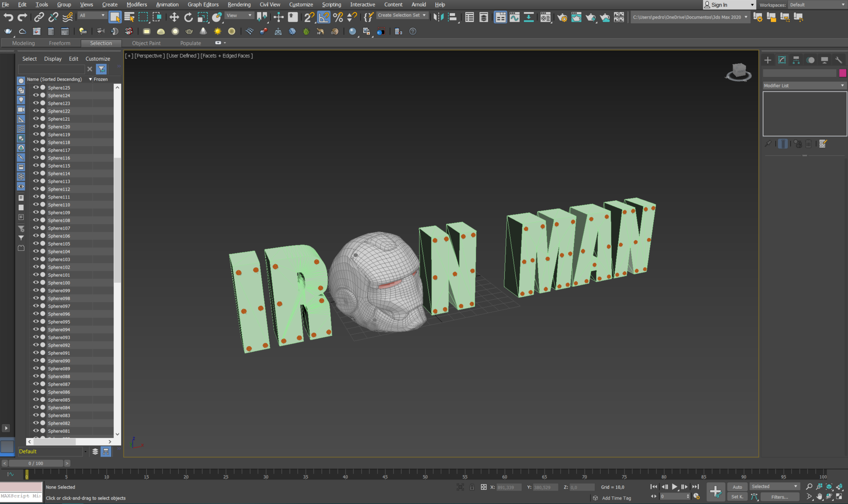The image size is (848, 504).
Task: Activate the Select and Link tool
Action: point(39,17)
